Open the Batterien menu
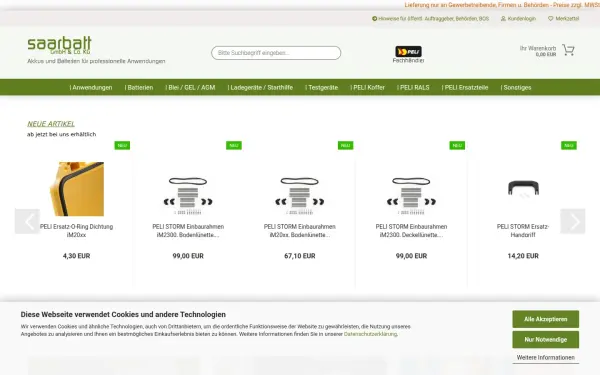600x375 pixels. pos(139,88)
